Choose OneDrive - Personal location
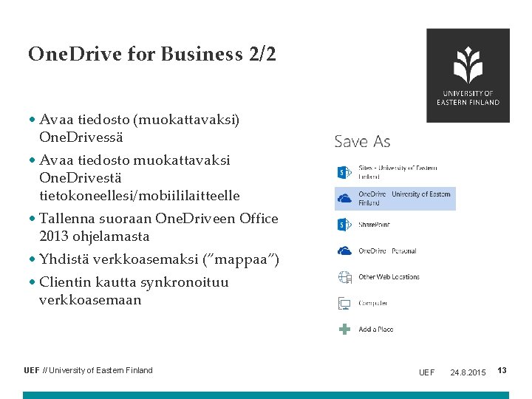Screen dimensions: 532x399 point(395,250)
